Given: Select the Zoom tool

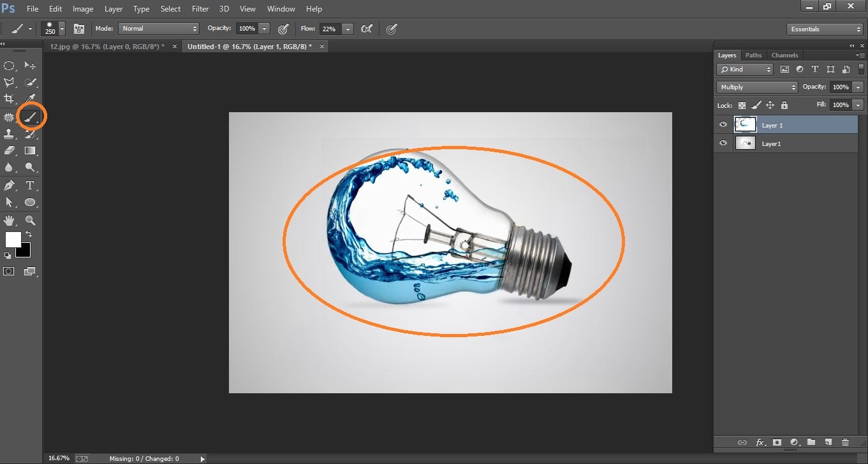Looking at the screenshot, I should click(x=29, y=220).
